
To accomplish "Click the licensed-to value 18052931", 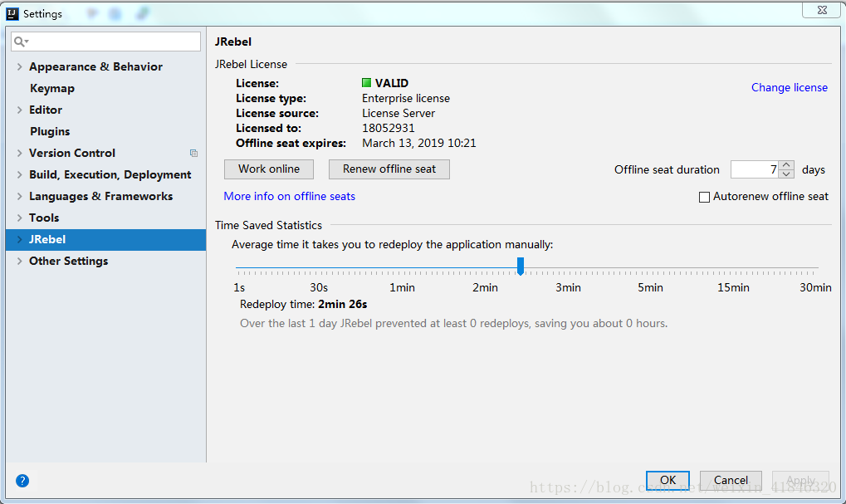I will [x=388, y=129].
